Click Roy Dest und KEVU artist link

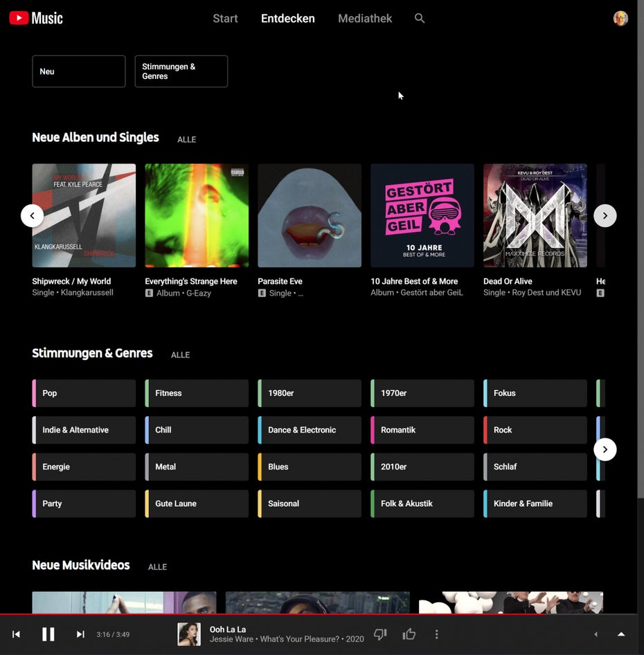tap(546, 292)
